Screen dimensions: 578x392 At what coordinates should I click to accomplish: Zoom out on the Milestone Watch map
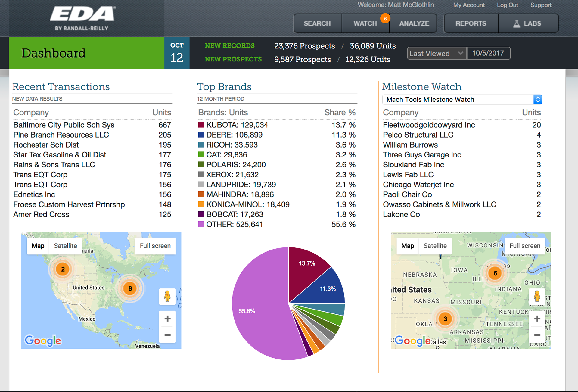[x=537, y=335]
